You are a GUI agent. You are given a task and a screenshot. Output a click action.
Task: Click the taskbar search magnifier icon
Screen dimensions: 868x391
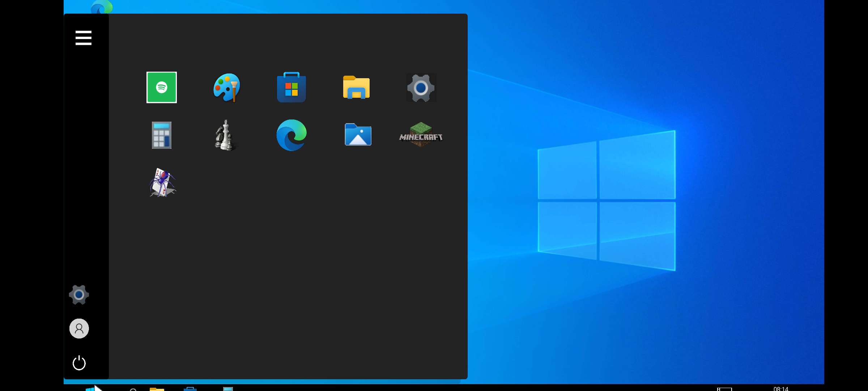pyautogui.click(x=133, y=390)
